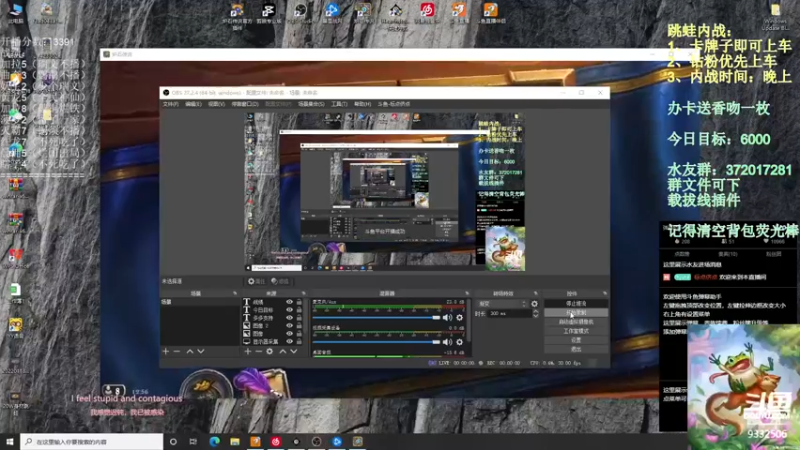
Task: Click 属性 properties button below preview
Action: click(x=257, y=281)
